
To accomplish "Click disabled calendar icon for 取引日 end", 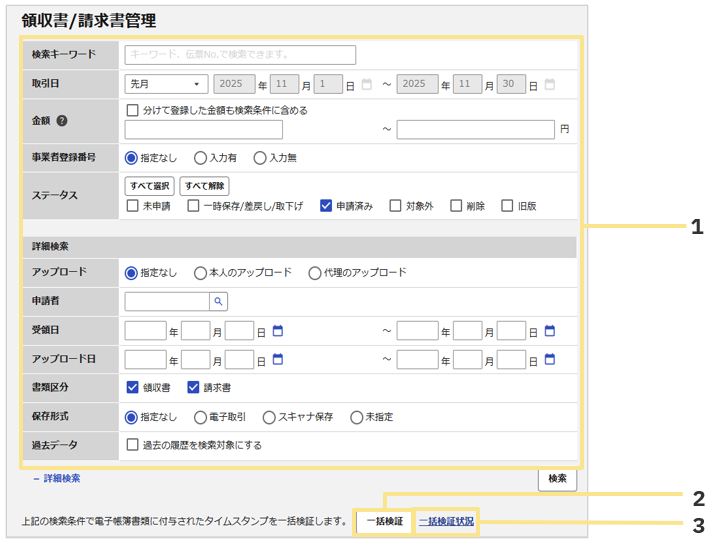I will (550, 84).
